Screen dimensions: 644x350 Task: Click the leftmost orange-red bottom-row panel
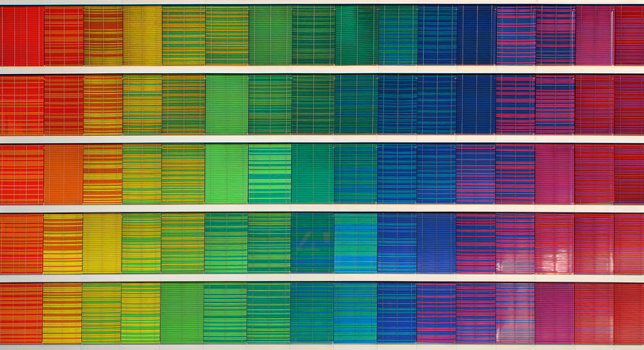coord(21,313)
